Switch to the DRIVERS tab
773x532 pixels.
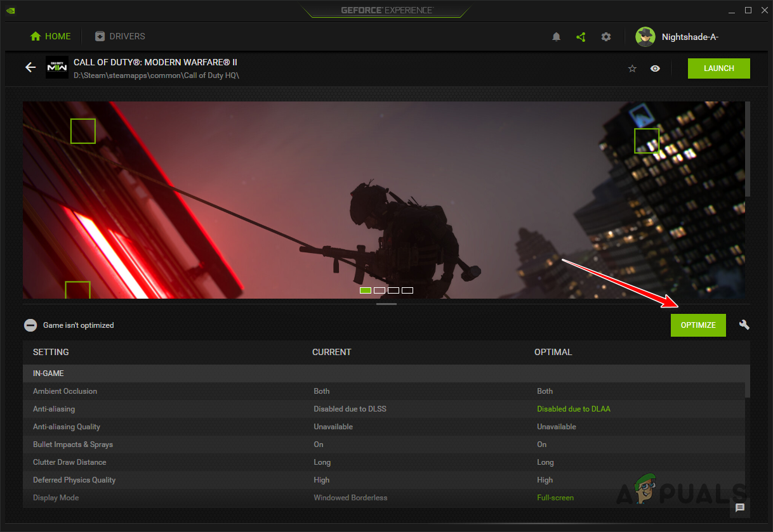click(x=120, y=36)
